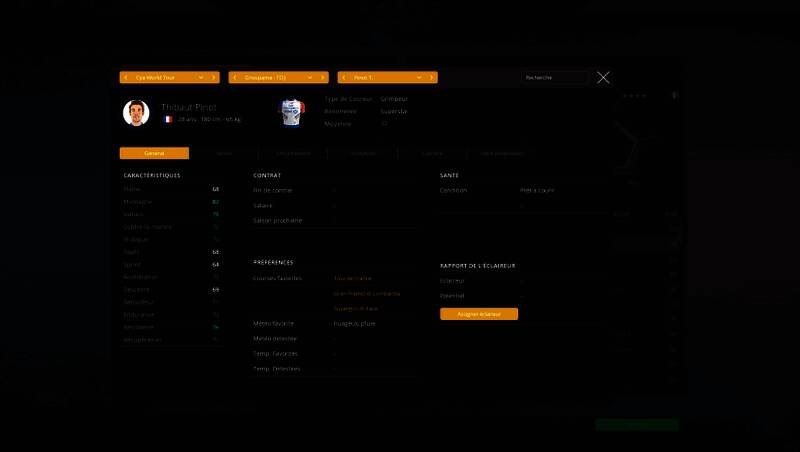Viewport: 800px width, 452px height.
Task: Open the Cya World Tour dropdown chevron
Action: coord(213,77)
